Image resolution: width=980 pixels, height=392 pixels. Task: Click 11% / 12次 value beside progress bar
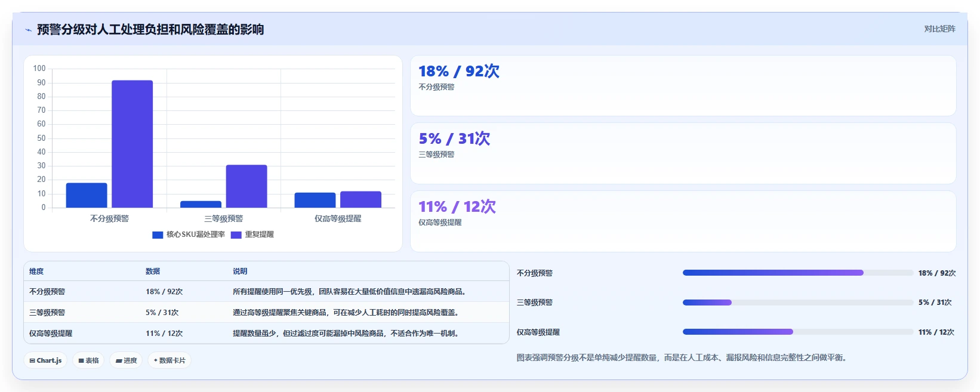coord(936,332)
